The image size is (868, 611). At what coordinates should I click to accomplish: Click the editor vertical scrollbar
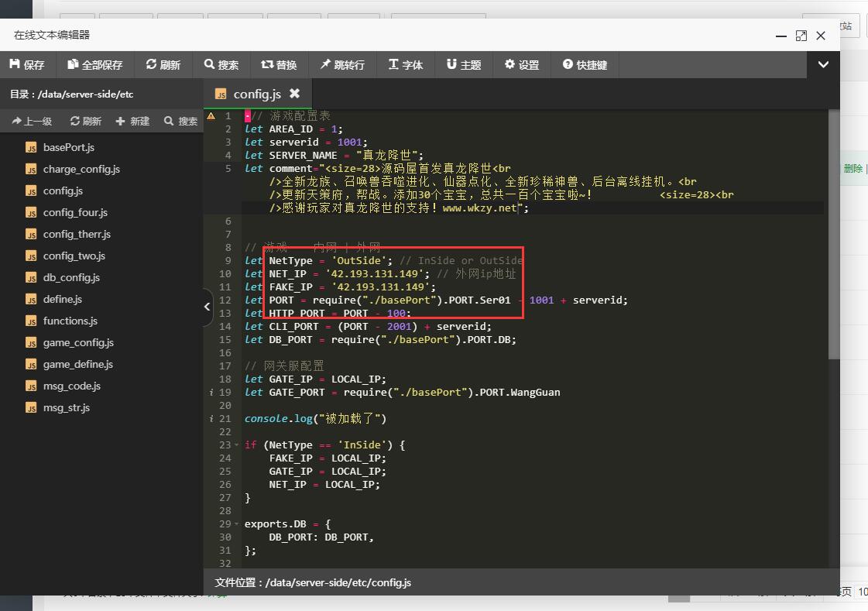[x=833, y=232]
